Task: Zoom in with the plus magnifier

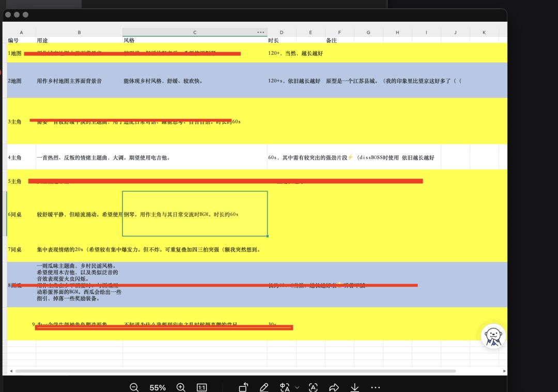Action: (181, 387)
